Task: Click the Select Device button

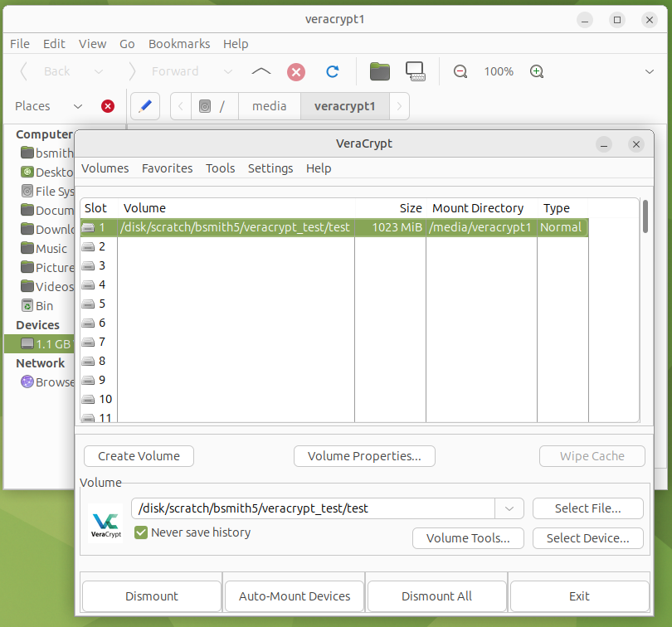Action: click(587, 538)
